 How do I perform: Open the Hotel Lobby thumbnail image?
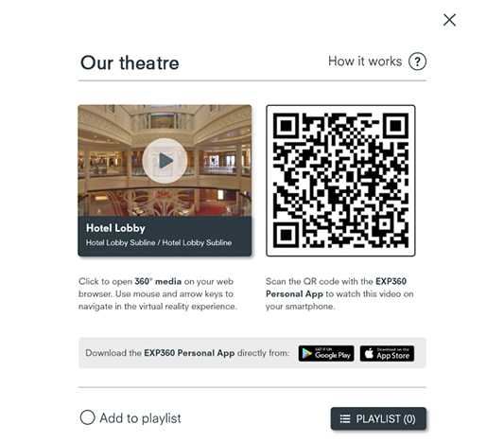pyautogui.click(x=165, y=161)
